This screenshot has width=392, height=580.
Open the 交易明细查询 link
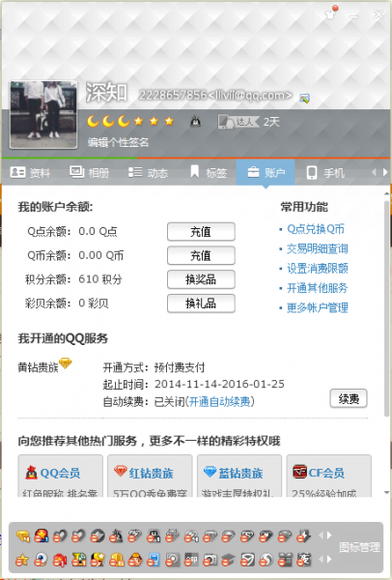318,249
